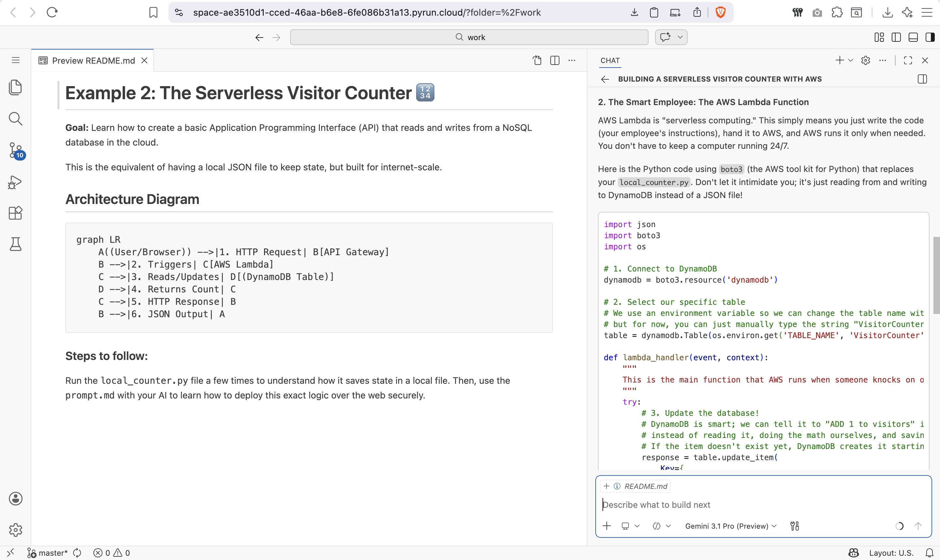Toggle the chat sessions side pane

pos(922,79)
